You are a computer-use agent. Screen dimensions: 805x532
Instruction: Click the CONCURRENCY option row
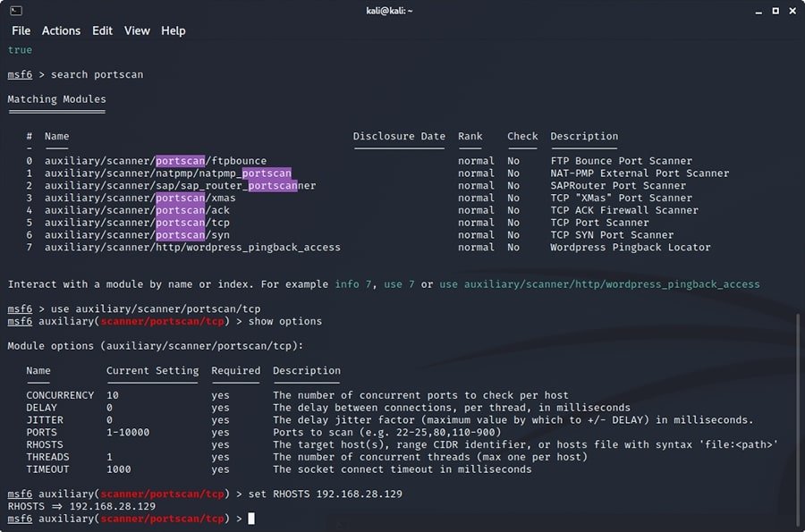59,394
